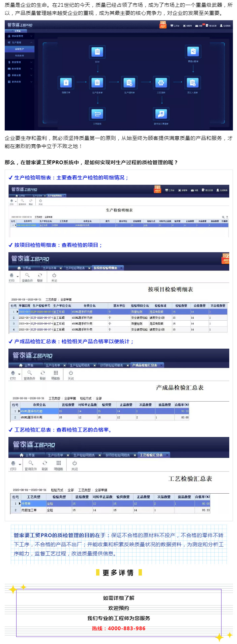Switch to 主界面 tab in 按项目检验明细表 window
The image size is (237, 644).
[24, 268]
